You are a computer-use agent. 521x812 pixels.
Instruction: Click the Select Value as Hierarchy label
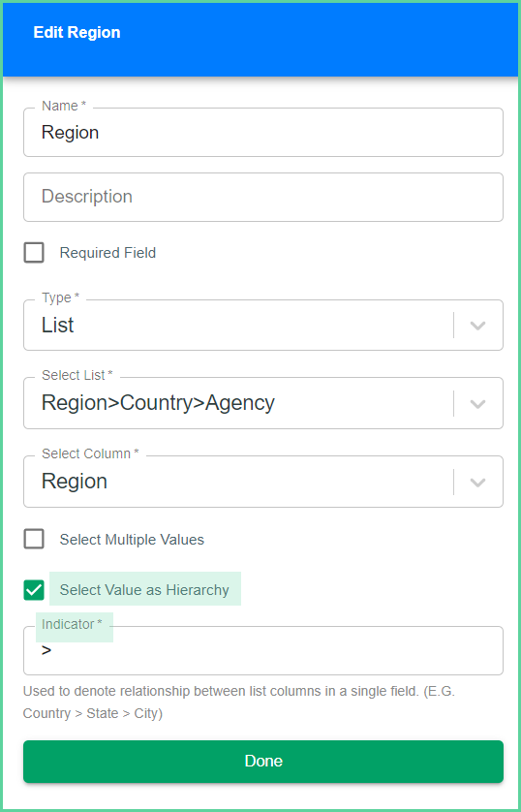144,590
